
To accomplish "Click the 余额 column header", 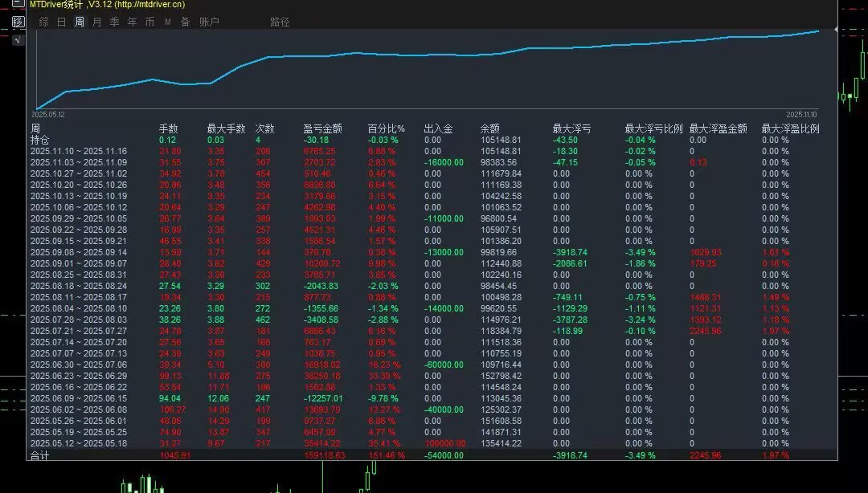I will pos(490,129).
